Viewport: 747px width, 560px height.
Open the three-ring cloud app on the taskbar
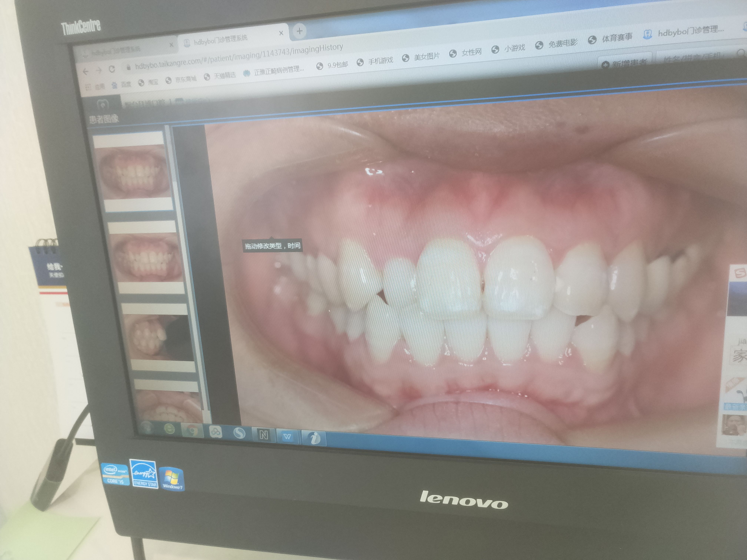(x=215, y=432)
